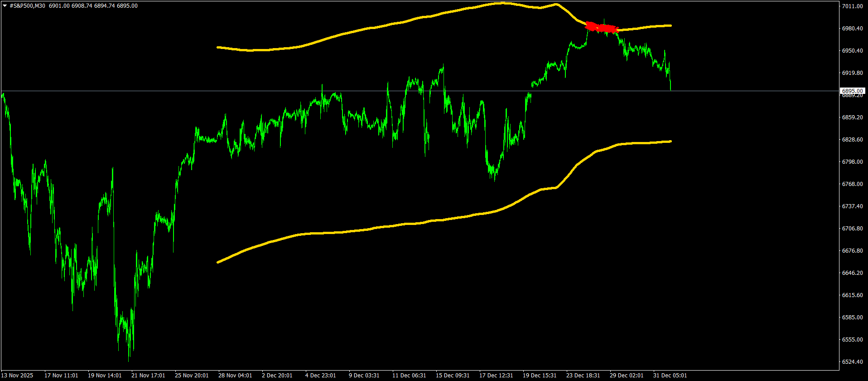Click the 6859.20 price axis label

tap(852, 117)
